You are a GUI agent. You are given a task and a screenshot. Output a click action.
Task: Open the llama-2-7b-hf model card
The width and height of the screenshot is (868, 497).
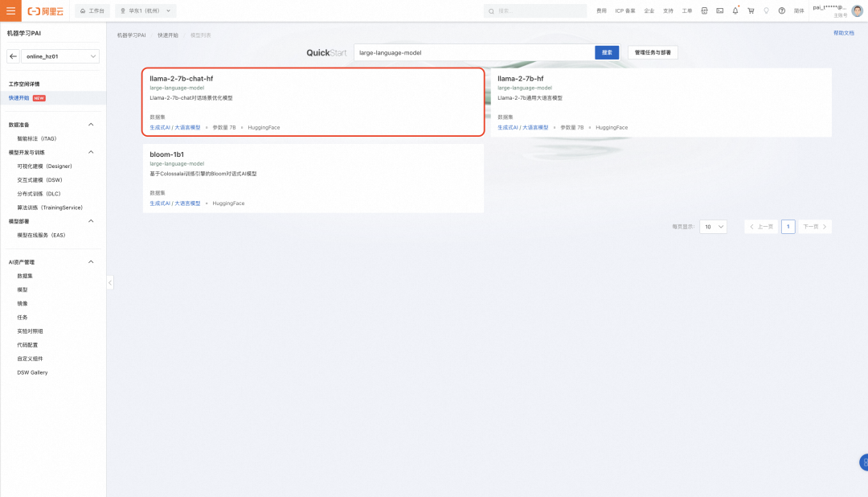[x=661, y=102]
